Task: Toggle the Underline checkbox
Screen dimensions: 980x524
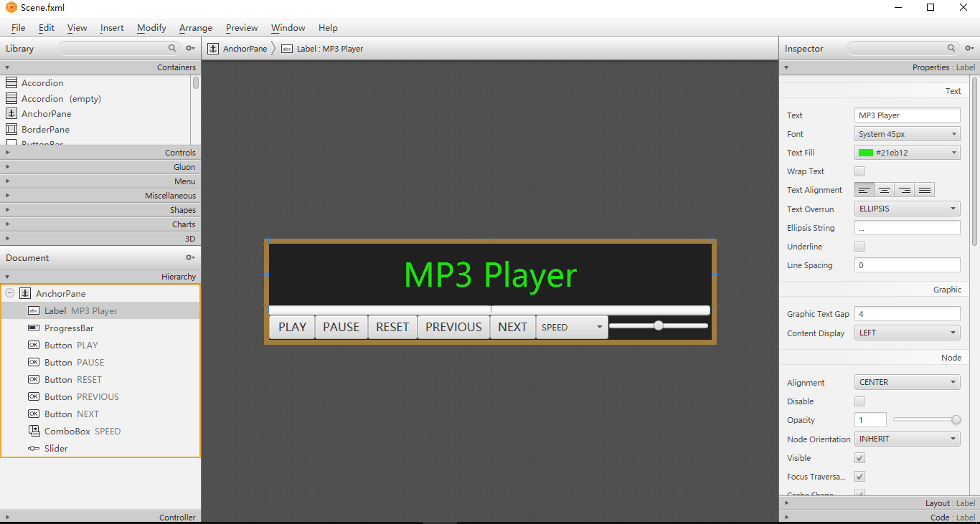Action: 859,247
